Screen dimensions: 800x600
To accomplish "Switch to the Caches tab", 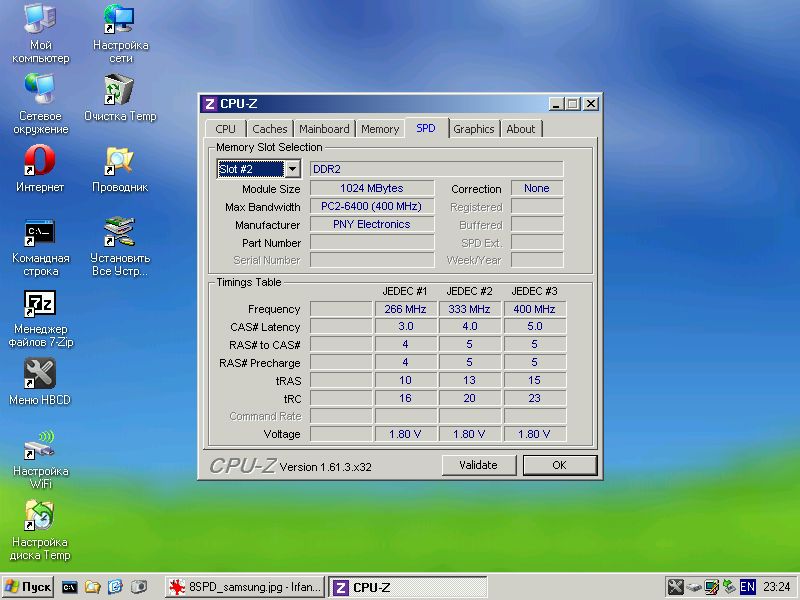I will (x=270, y=129).
